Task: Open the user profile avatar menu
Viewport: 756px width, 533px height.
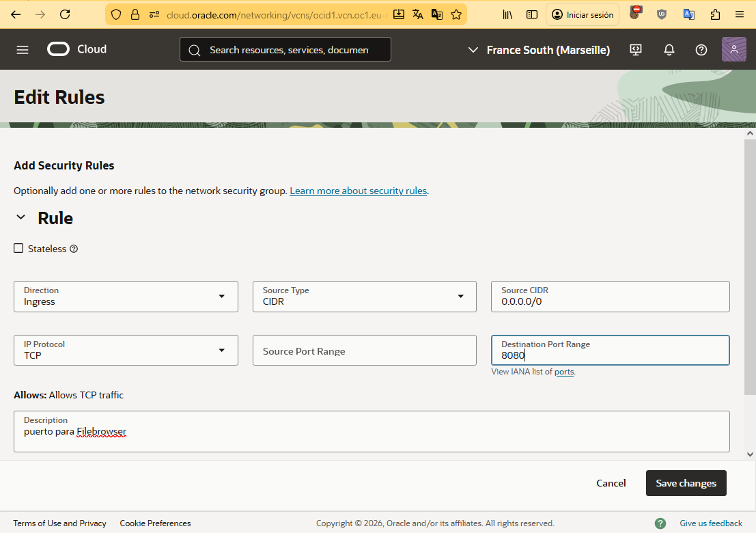Action: (733, 50)
